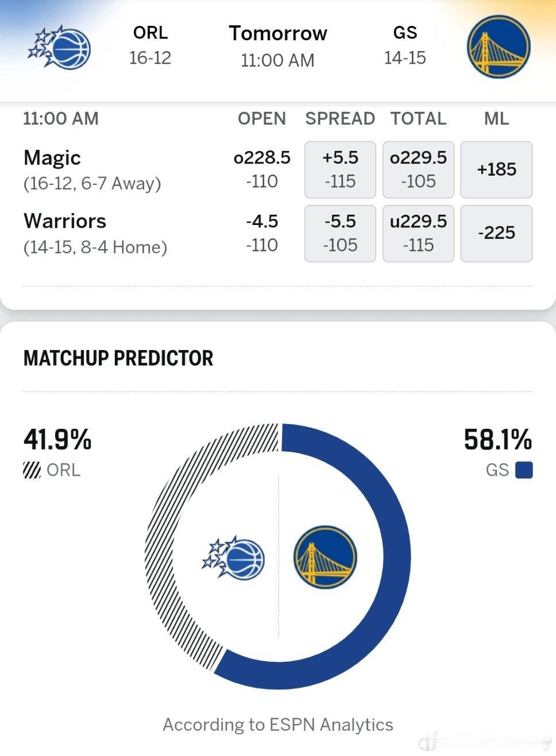Tap the Orlando Magic logo in header
Screen dimensions: 556x756
coord(59,47)
